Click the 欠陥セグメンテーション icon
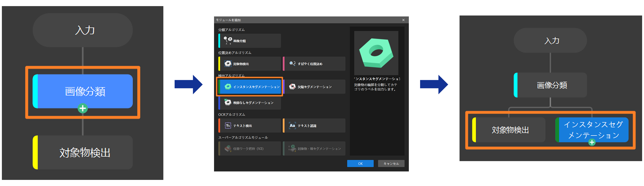 292,86
